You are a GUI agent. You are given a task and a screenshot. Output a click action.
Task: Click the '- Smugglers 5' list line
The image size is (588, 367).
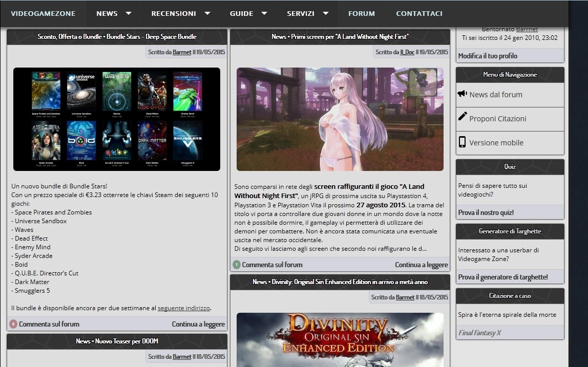point(30,291)
